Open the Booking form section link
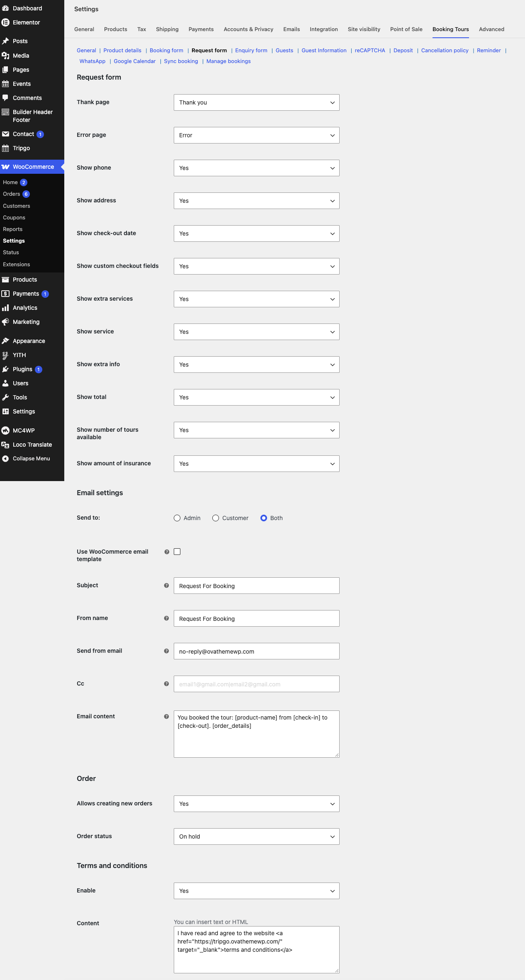The width and height of the screenshot is (525, 980). pyautogui.click(x=166, y=51)
